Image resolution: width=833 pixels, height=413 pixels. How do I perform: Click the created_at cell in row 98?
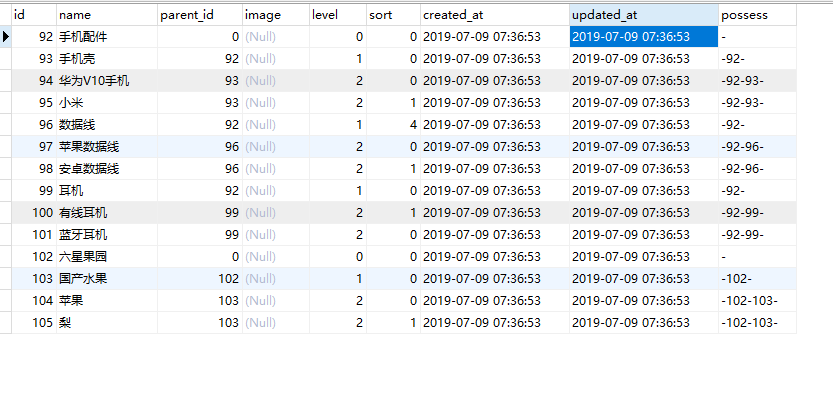tap(495, 169)
